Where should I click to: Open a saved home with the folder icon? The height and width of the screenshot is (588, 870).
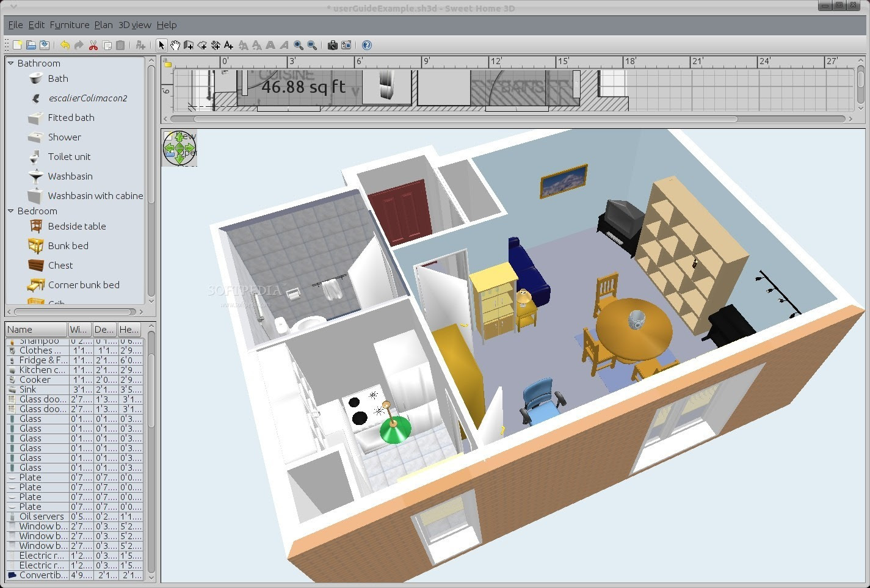tap(31, 45)
